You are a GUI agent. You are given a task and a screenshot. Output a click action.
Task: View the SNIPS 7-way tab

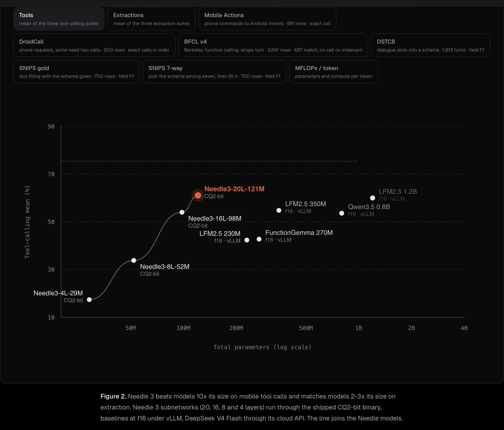[x=214, y=72]
